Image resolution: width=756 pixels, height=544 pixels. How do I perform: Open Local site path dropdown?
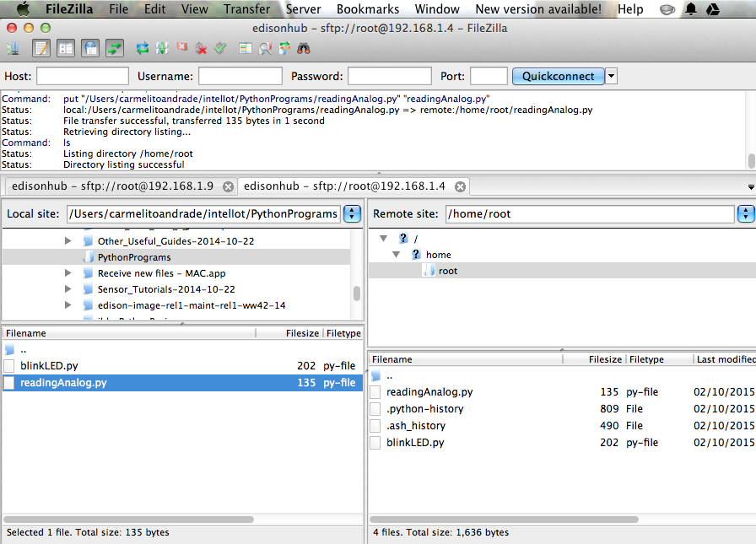point(352,213)
